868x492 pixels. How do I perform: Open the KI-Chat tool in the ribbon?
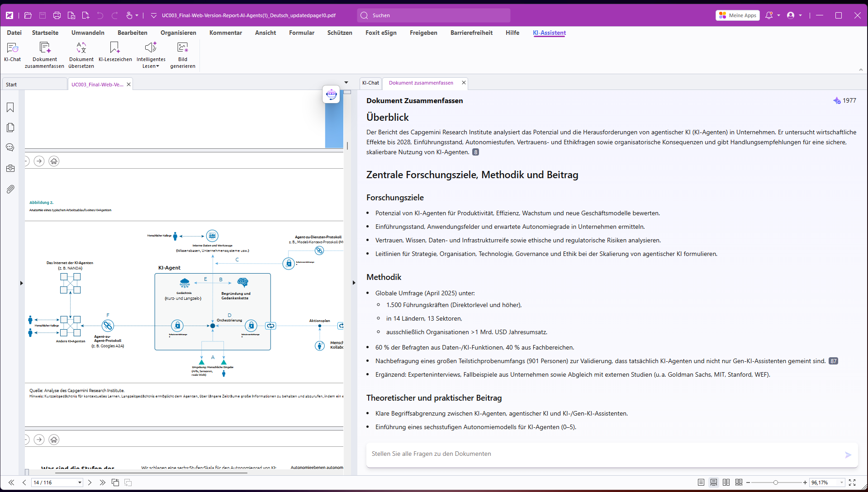tap(13, 52)
